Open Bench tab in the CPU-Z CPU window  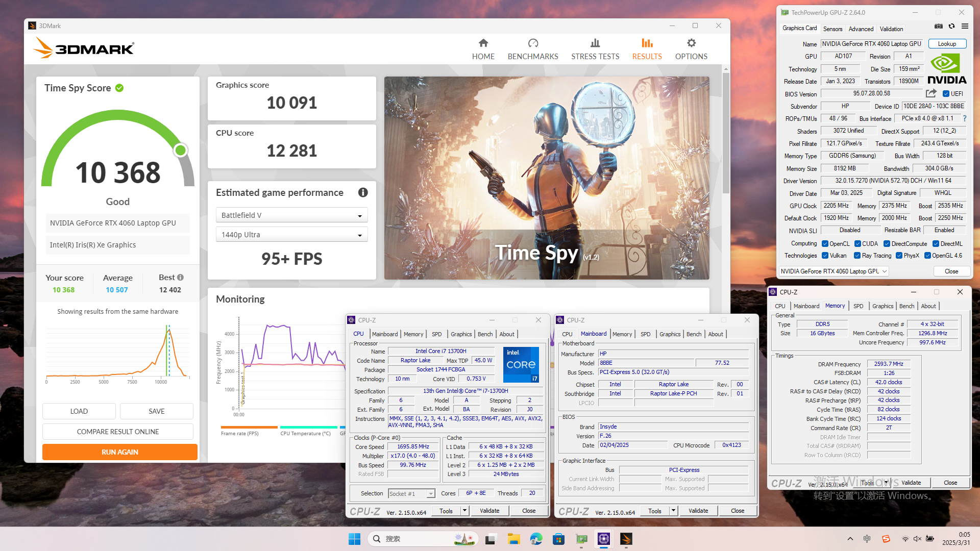[485, 334]
